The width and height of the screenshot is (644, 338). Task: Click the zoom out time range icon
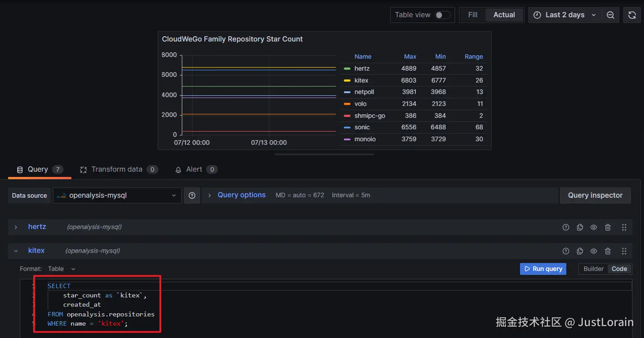click(610, 15)
